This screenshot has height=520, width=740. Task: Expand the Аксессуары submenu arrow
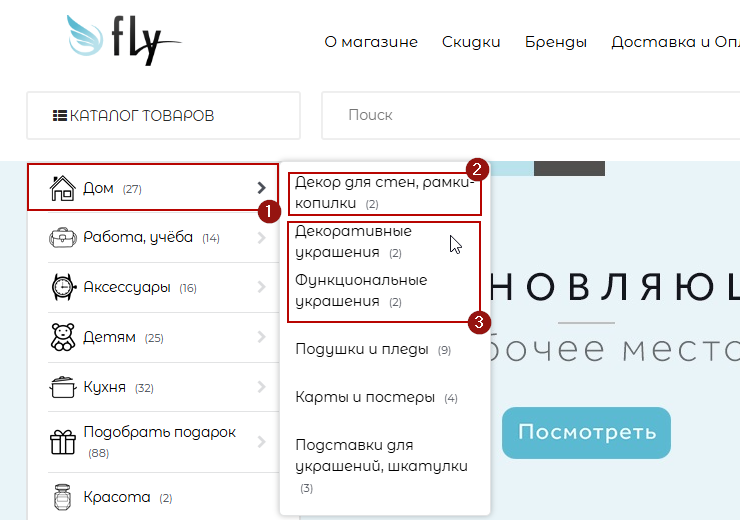[261, 288]
